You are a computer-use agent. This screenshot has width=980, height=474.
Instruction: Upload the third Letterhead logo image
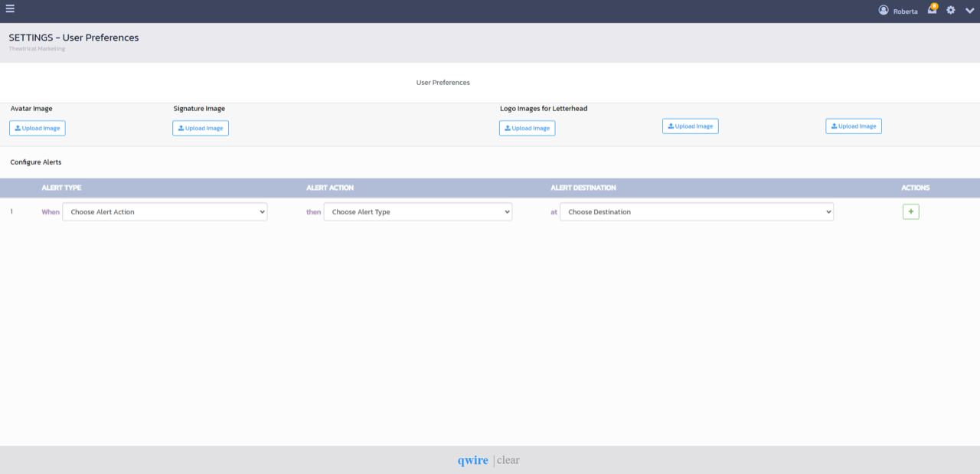click(854, 126)
